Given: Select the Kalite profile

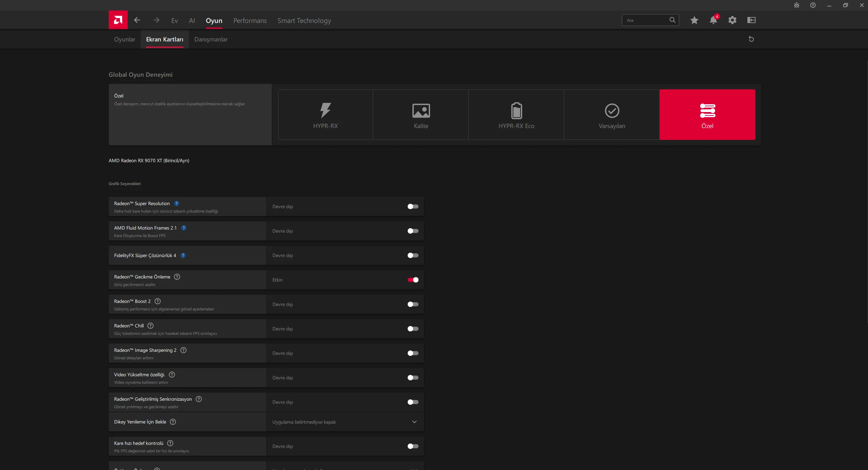Looking at the screenshot, I should (x=421, y=115).
